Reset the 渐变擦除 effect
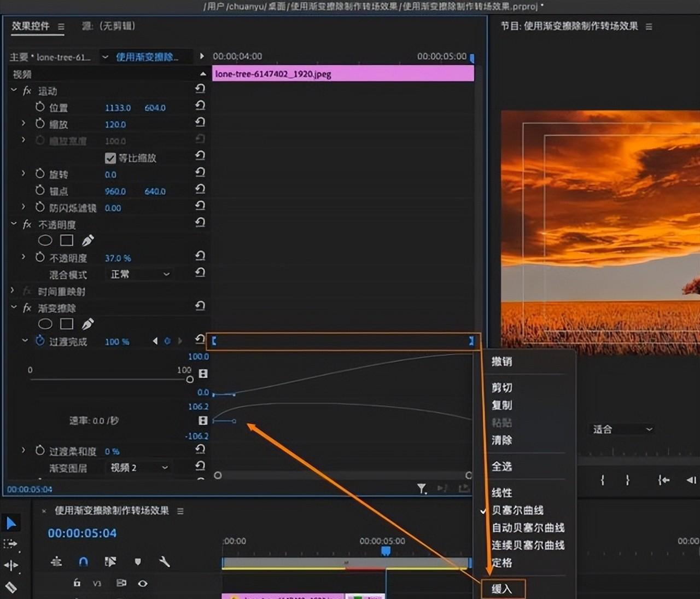Viewport: 700px width, 599px height. (x=200, y=306)
